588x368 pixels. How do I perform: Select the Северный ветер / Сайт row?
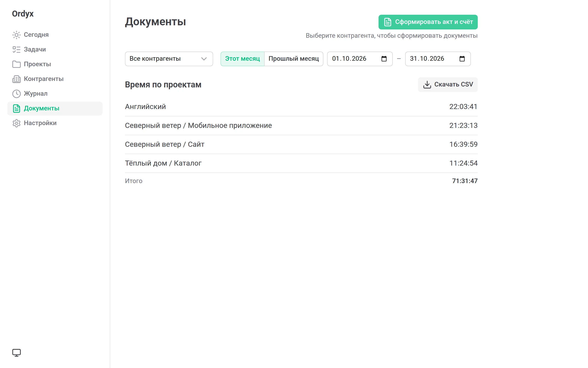301,144
